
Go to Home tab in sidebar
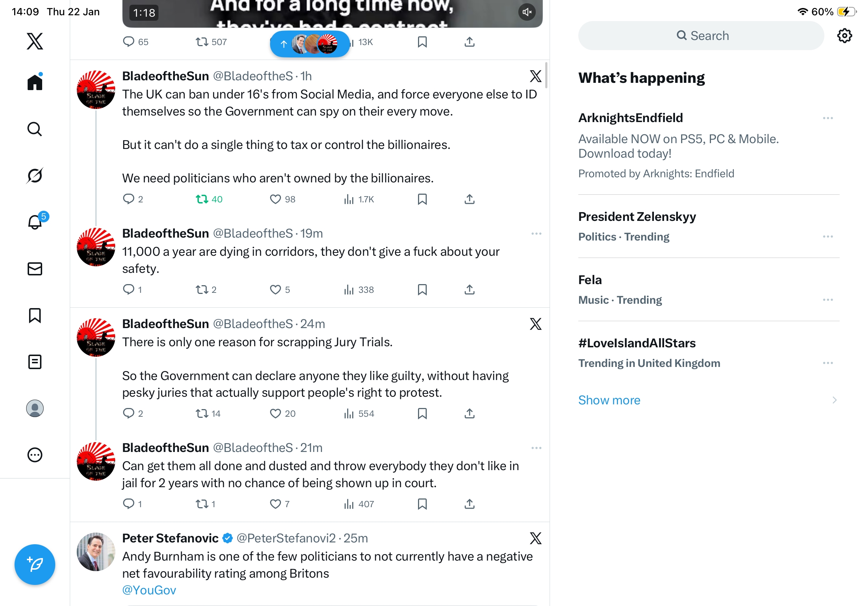tap(35, 82)
